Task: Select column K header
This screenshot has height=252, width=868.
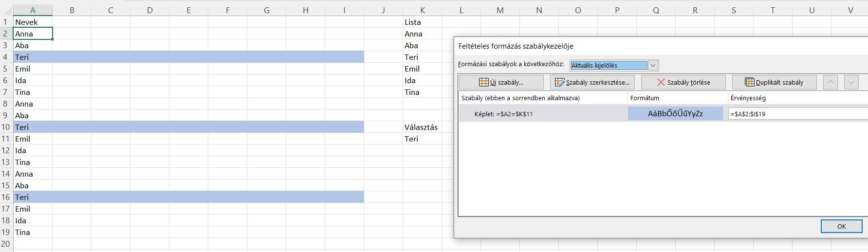Action: pyautogui.click(x=422, y=10)
